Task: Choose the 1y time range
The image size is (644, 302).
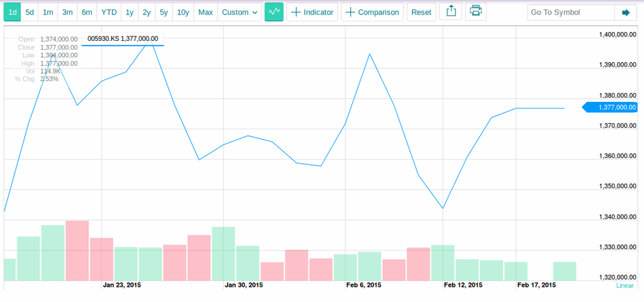Action: coord(130,12)
